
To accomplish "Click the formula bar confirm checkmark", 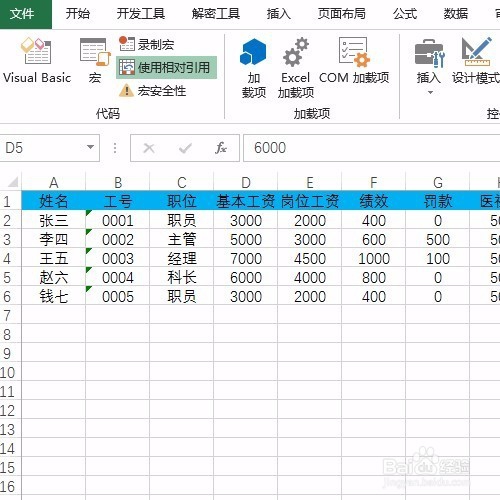I will [x=185, y=148].
